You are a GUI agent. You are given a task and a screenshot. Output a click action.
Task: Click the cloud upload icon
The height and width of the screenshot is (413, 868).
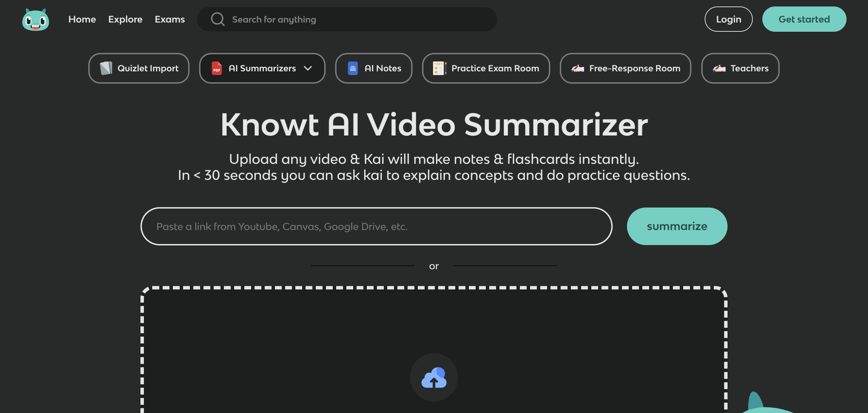pos(434,378)
